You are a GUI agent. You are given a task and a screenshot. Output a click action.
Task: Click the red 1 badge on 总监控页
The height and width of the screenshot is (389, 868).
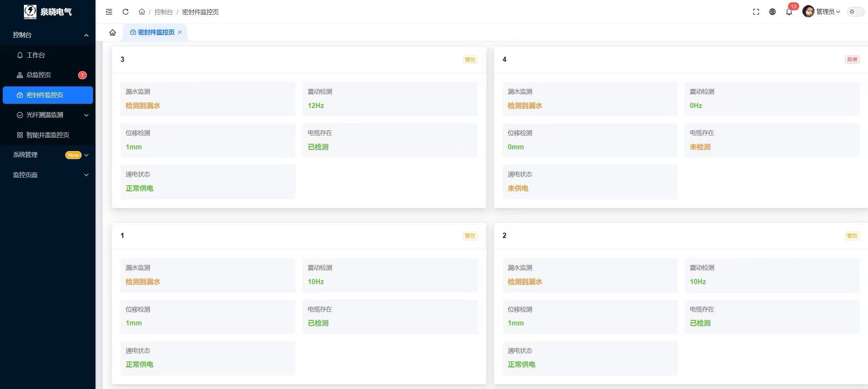82,75
